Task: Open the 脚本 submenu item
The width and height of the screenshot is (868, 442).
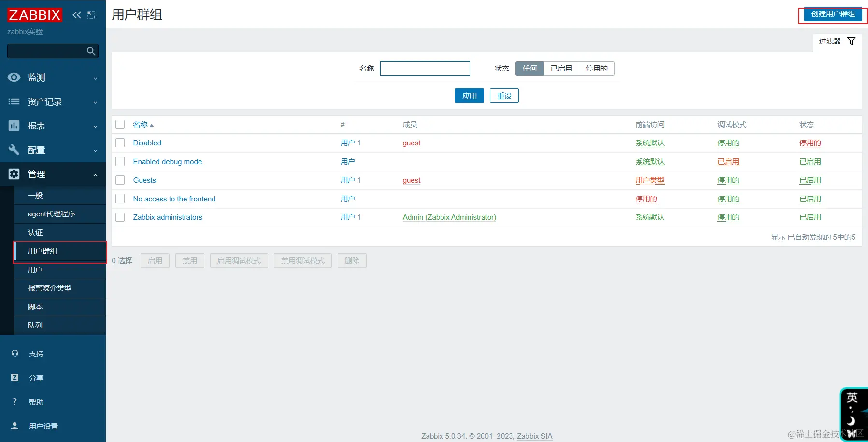Action: [x=60, y=307]
